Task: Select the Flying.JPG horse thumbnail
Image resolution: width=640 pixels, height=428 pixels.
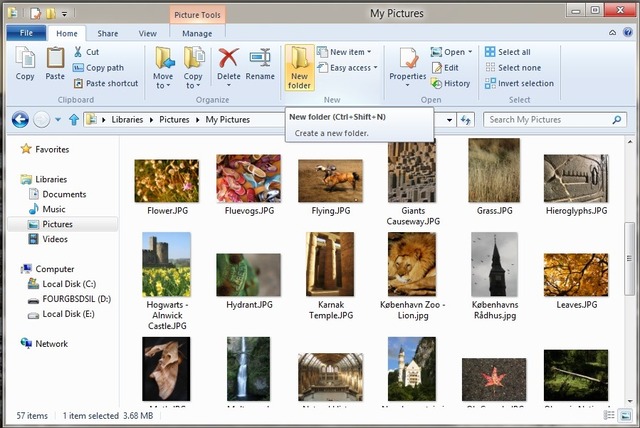Action: [330, 182]
